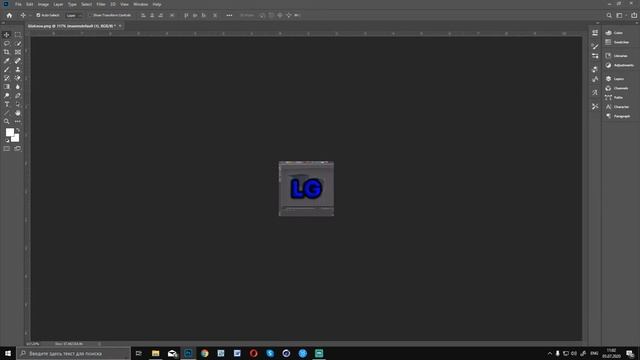Select the Lasso tool

7,43
